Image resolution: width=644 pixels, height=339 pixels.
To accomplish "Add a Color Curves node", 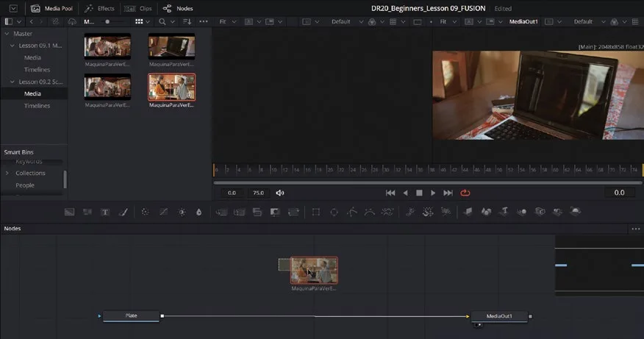I will click(163, 212).
